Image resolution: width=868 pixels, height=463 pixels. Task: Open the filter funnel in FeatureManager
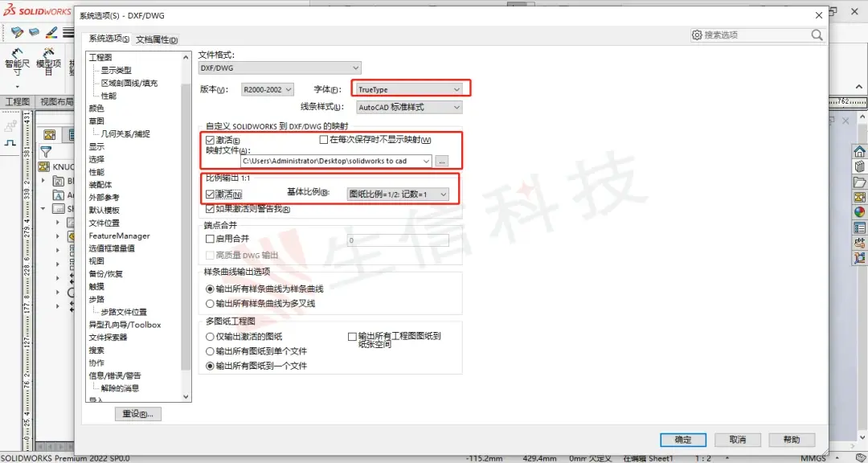46,152
